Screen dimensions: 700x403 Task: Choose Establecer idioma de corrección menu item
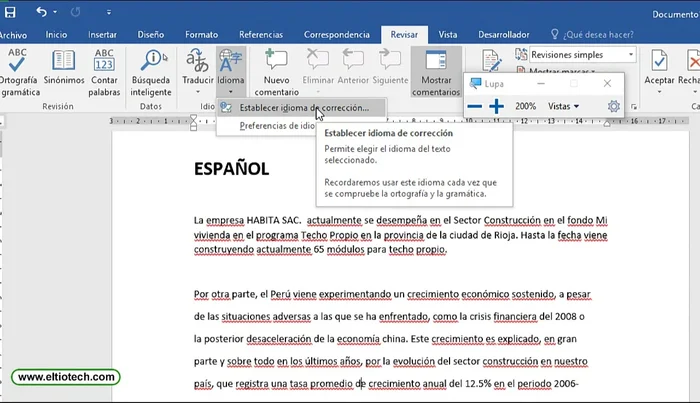pyautogui.click(x=301, y=108)
